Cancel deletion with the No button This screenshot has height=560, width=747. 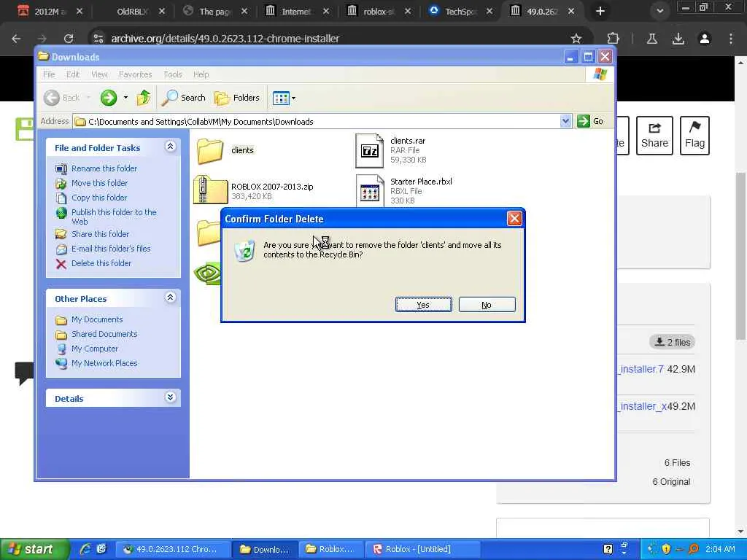pos(487,305)
